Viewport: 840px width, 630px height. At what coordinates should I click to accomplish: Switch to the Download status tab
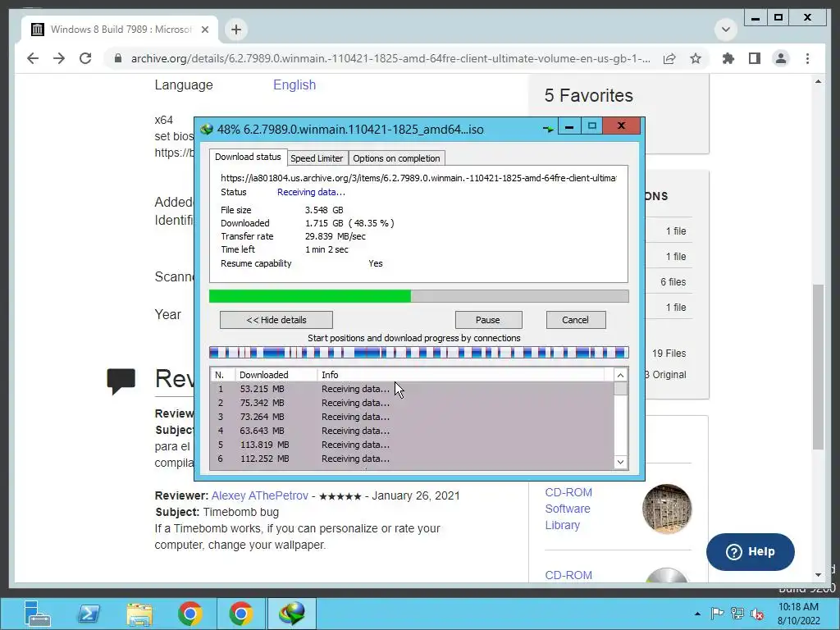click(x=248, y=157)
